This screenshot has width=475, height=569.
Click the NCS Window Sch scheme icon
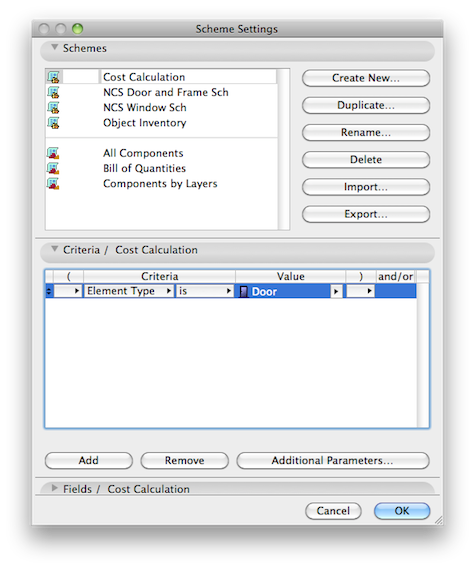tap(54, 107)
